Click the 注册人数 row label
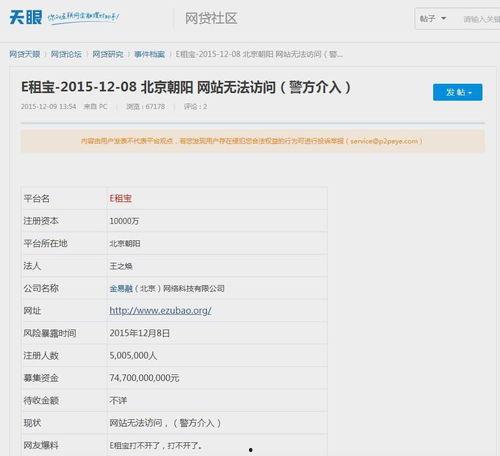 click(41, 356)
